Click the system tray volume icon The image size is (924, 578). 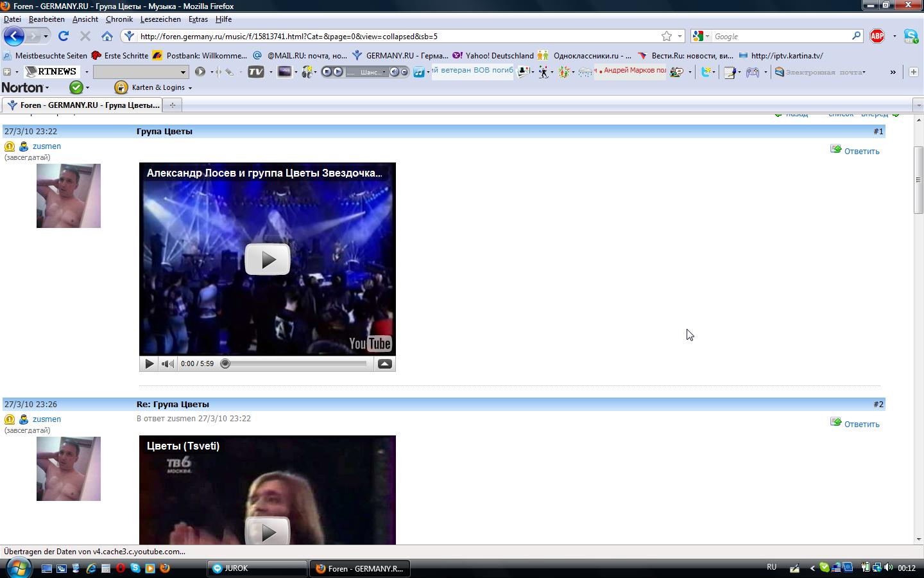888,568
